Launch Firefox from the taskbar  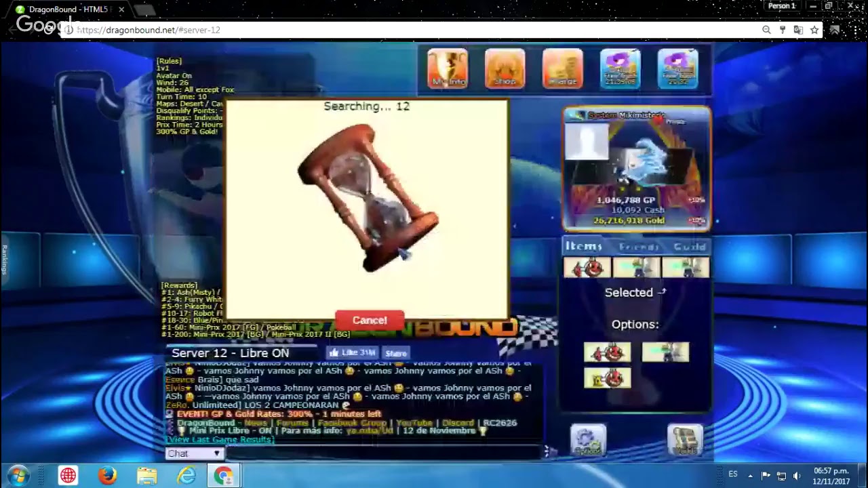[x=107, y=476]
